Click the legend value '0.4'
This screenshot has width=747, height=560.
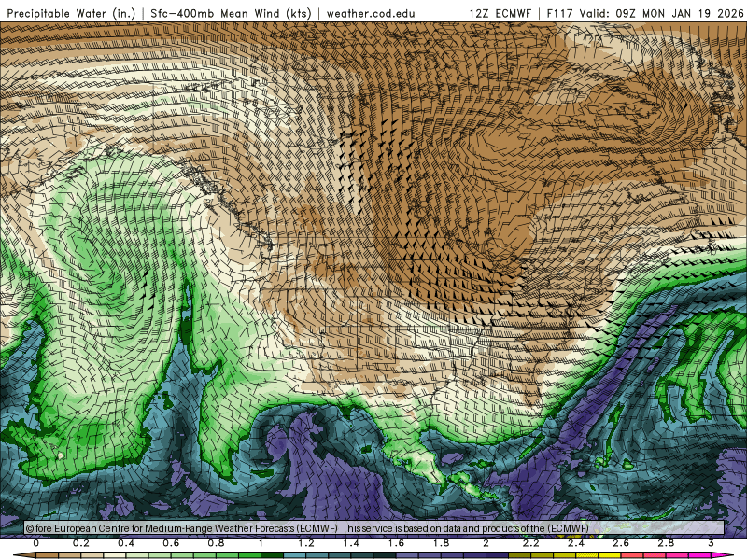pos(126,543)
